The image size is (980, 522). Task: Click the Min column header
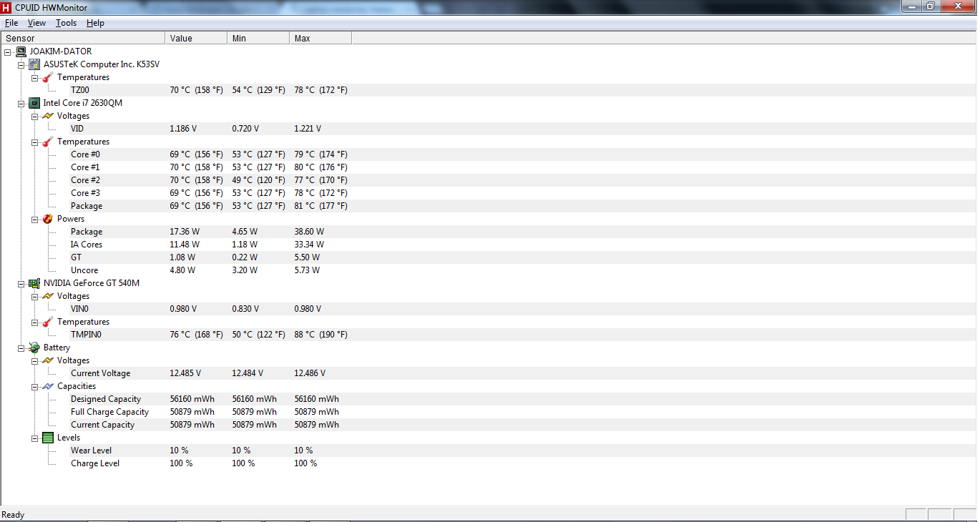[258, 39]
